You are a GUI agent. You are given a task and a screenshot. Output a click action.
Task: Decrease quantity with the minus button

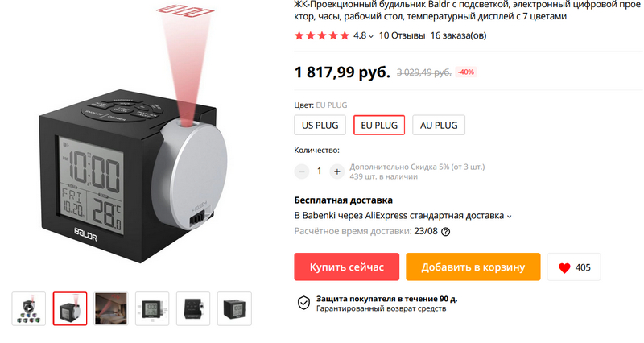tap(301, 171)
